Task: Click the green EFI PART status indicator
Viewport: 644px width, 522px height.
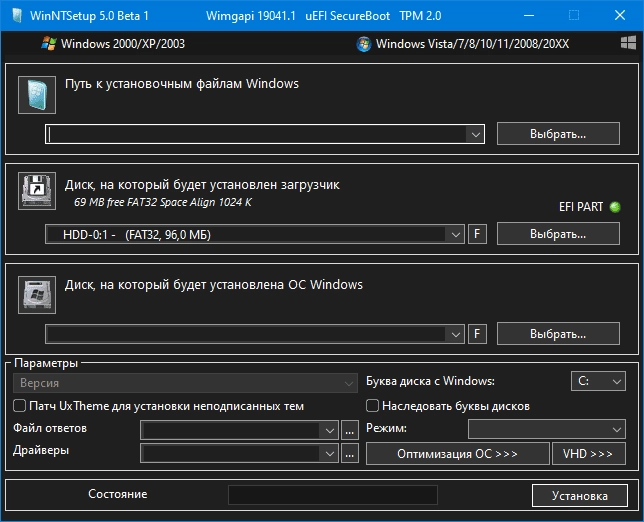Action: tap(615, 207)
